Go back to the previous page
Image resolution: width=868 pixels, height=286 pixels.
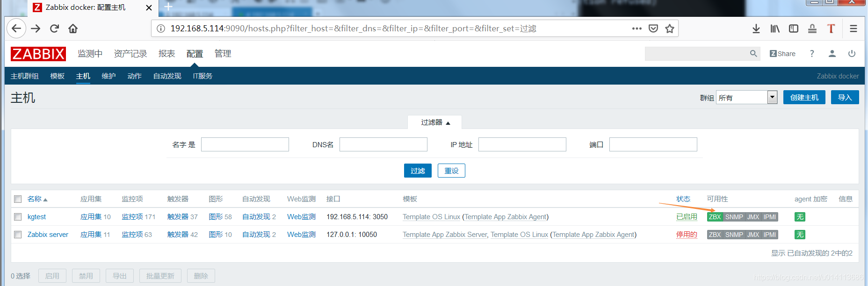pos(16,29)
